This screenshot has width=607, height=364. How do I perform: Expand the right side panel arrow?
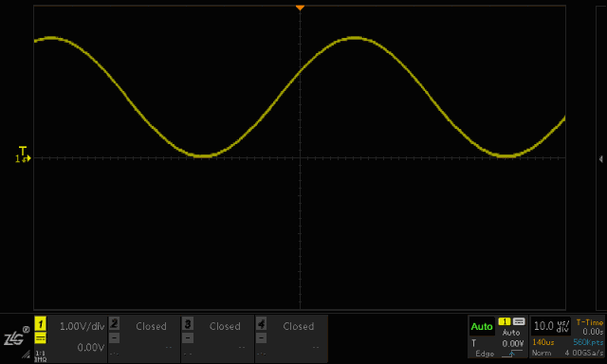tap(600, 159)
